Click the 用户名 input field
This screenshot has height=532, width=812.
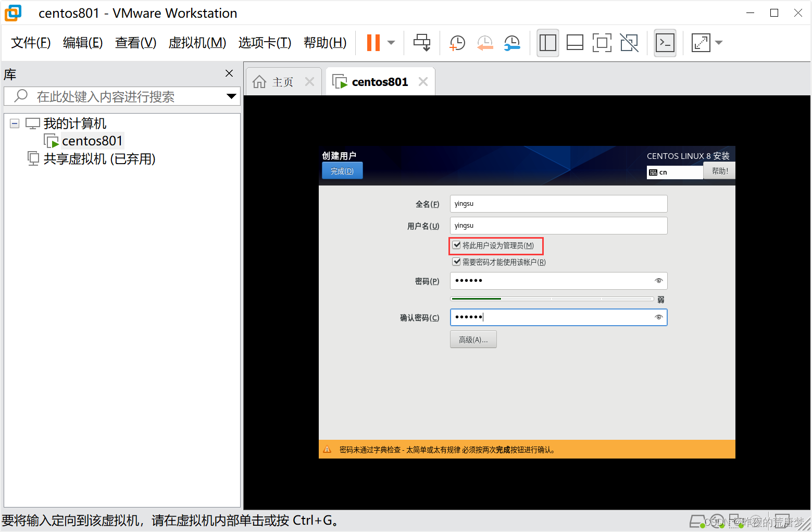tap(558, 226)
